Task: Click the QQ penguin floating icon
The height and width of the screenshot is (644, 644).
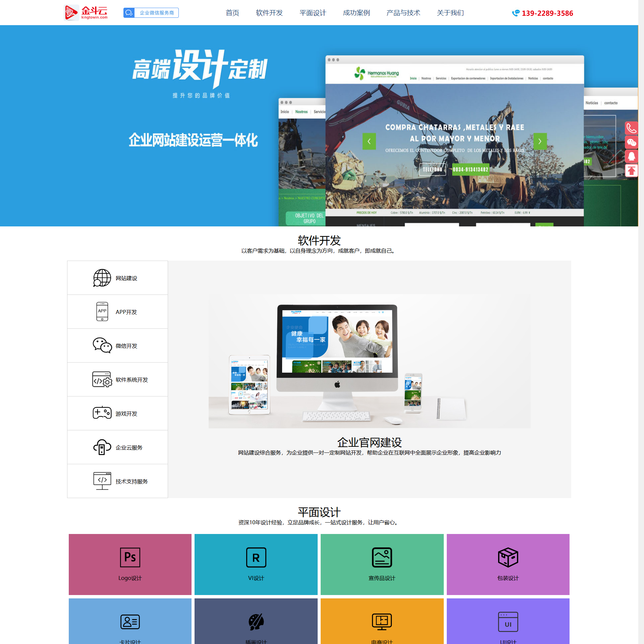Action: coord(631,156)
